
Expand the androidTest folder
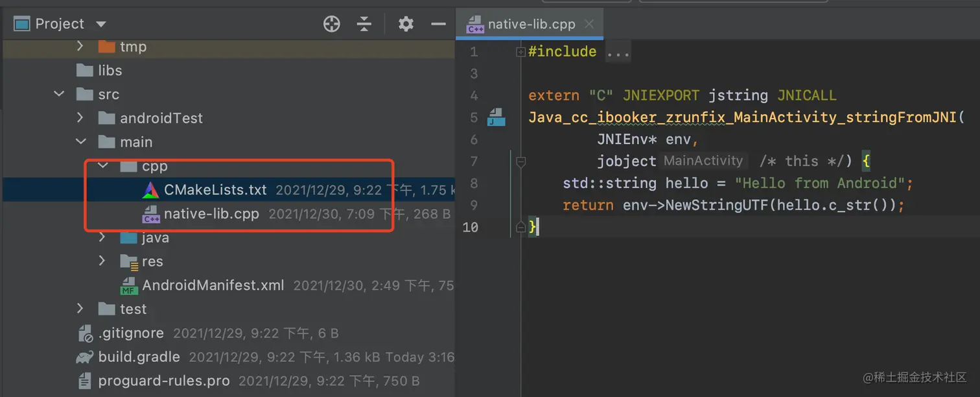point(80,118)
